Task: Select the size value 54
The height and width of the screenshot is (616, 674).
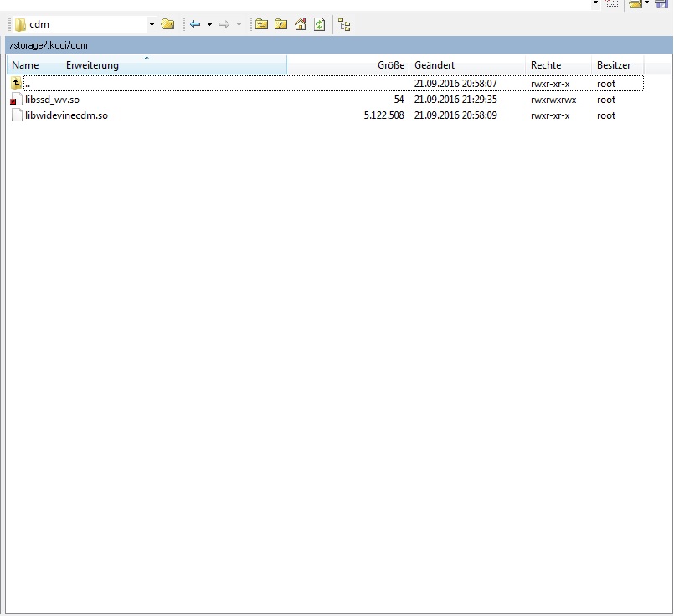Action: click(399, 100)
